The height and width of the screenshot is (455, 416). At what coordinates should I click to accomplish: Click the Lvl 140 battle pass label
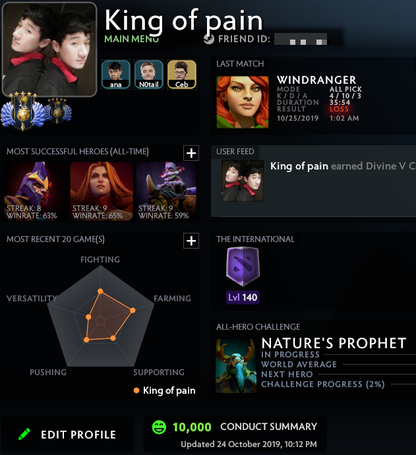[x=243, y=297]
